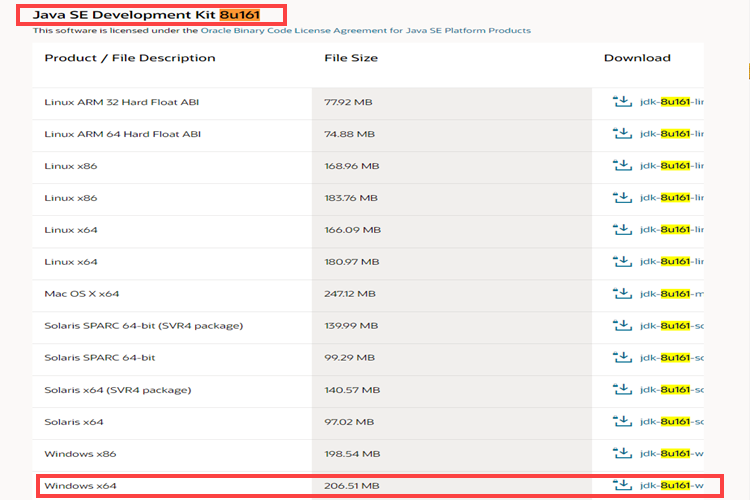The height and width of the screenshot is (500, 750).
Task: Open the Oracle Binary Code License Agreement link
Action: pyautogui.click(x=365, y=30)
